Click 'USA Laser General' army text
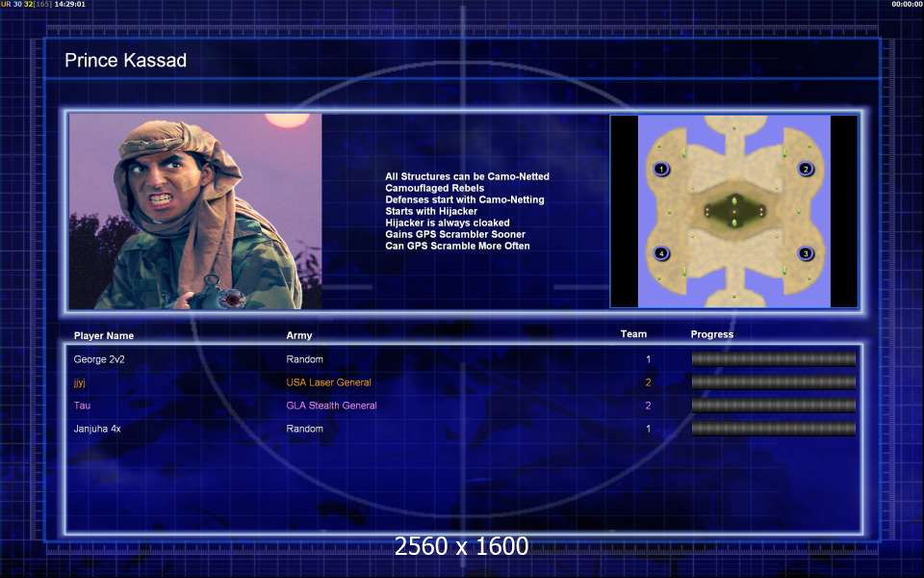Screen dimensions: 924x578 coord(329,382)
